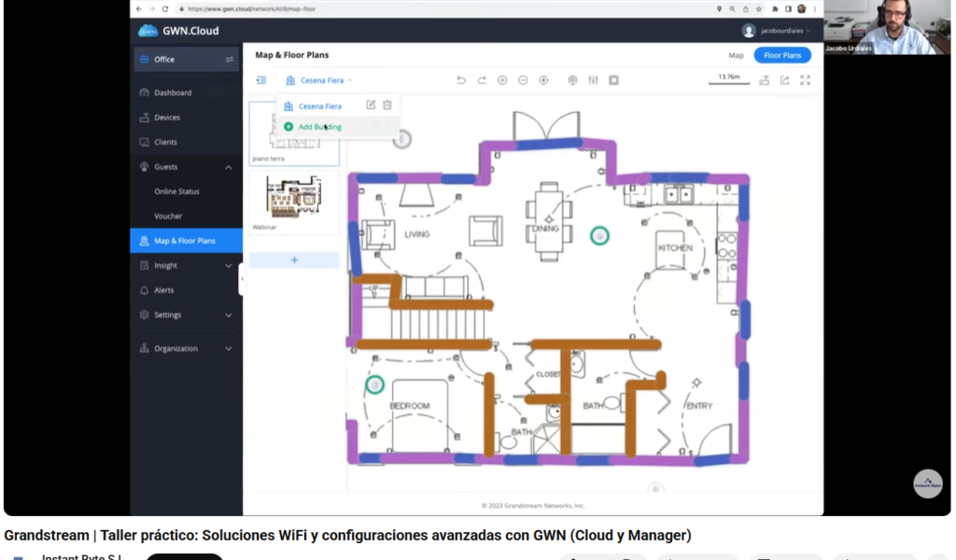Enter fullscreen mode for floor plan

tap(806, 80)
